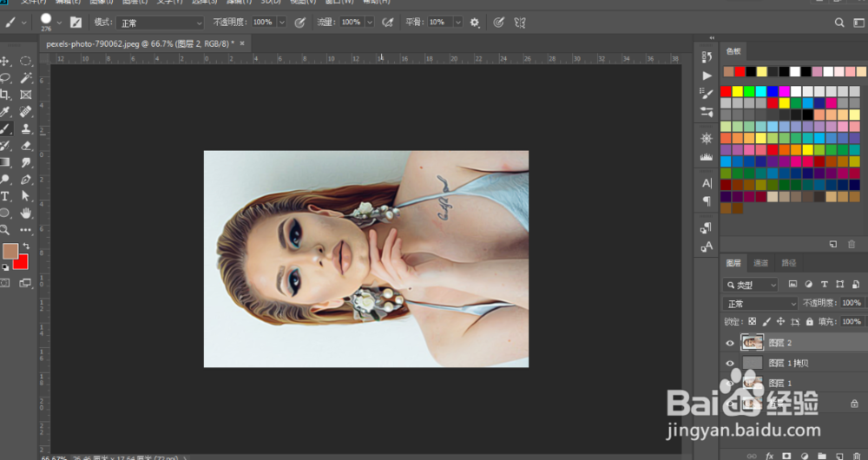Screen dimensions: 868x460
Task: Select the Frame tool
Action: click(25, 95)
